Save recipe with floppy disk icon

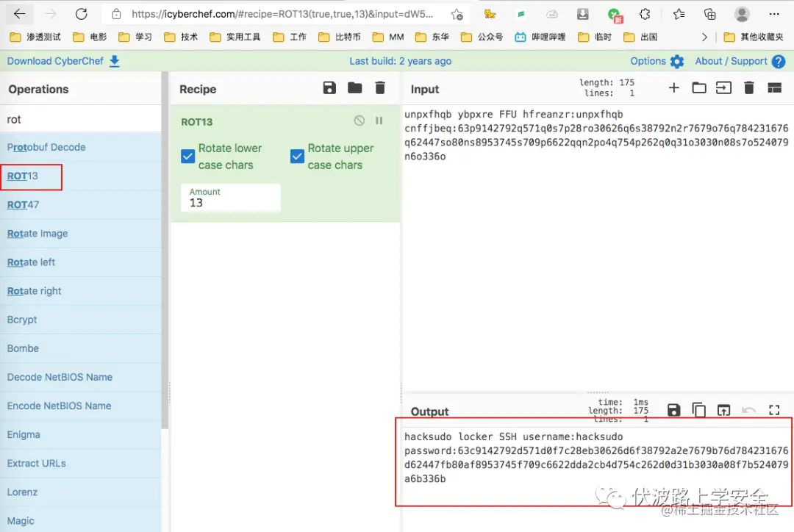329,87
